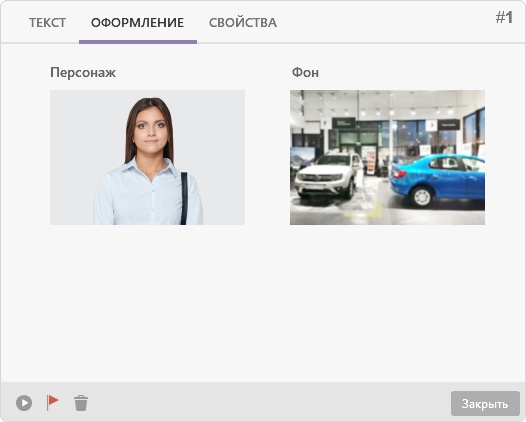
Task: Click the Персонаж heading label
Action: pos(83,72)
